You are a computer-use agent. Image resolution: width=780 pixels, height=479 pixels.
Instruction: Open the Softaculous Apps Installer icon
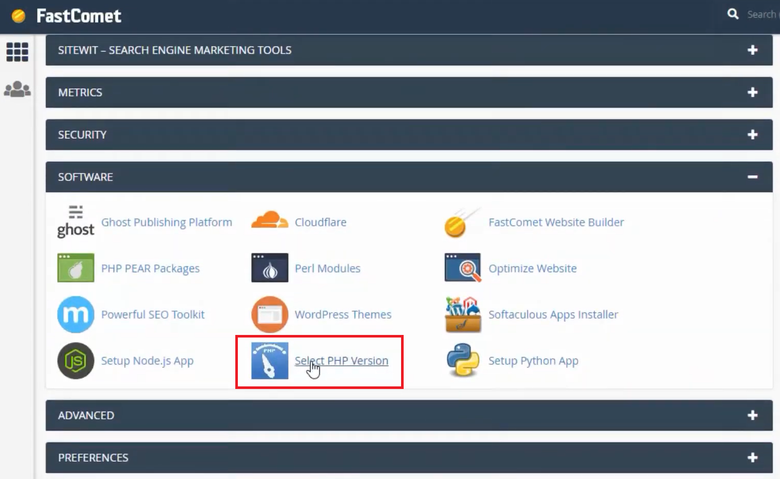tap(462, 314)
